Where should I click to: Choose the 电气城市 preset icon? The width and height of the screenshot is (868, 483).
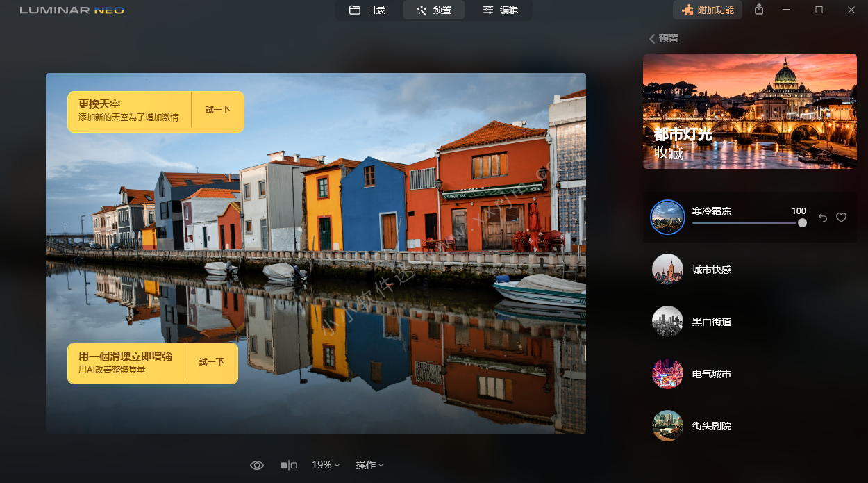[x=667, y=374]
